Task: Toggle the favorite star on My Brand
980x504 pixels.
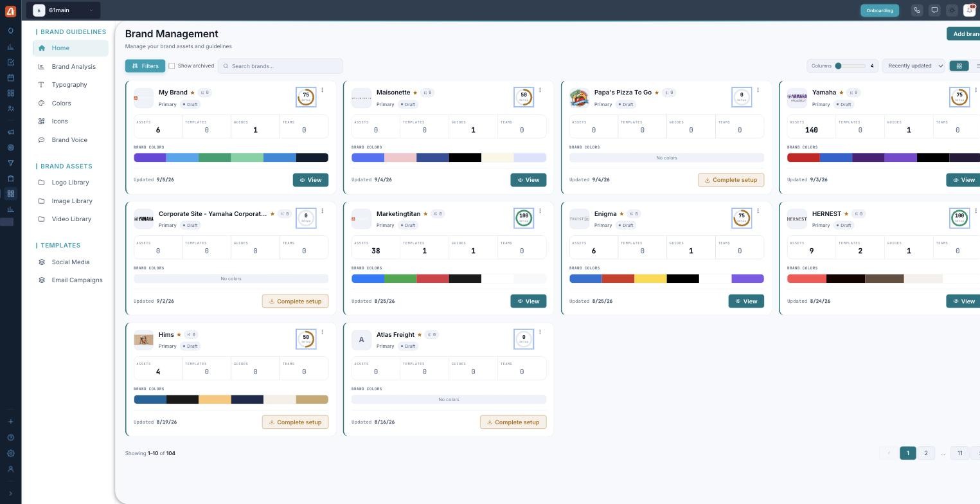Action: coord(192,93)
